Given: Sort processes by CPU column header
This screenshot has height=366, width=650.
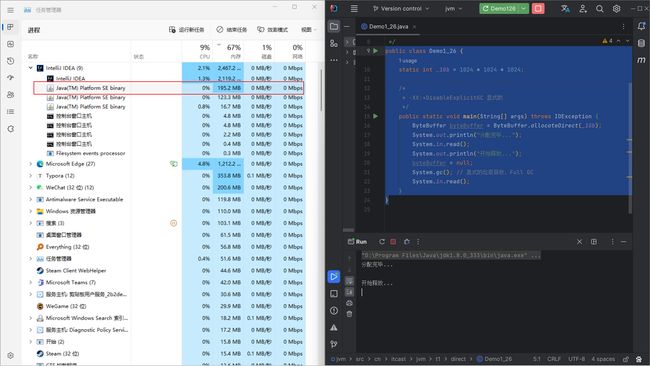Looking at the screenshot, I should click(x=196, y=51).
